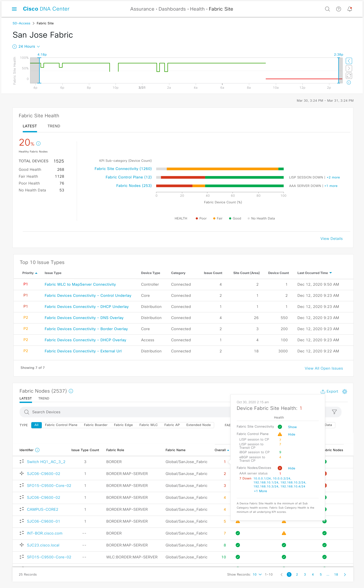Click the info icon beside Identifier column
Viewport: 364px width, 588px height.
(x=37, y=450)
